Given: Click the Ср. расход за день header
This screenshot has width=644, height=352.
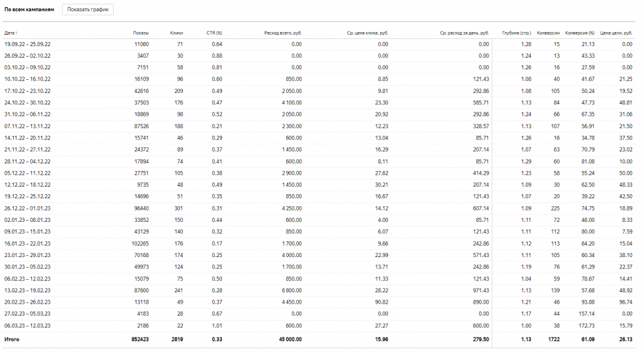Looking at the screenshot, I should (x=464, y=33).
